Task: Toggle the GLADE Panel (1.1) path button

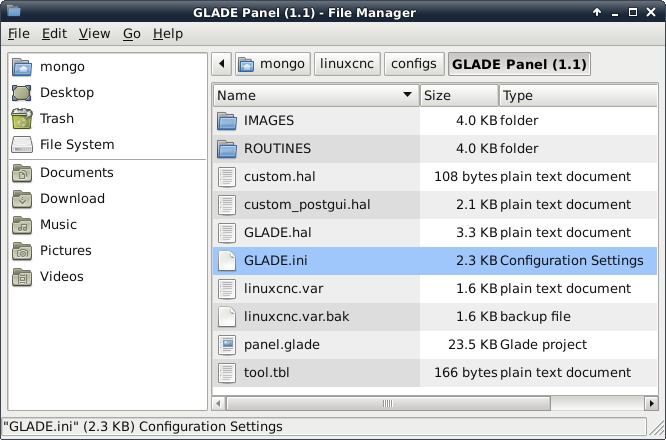Action: tap(519, 64)
